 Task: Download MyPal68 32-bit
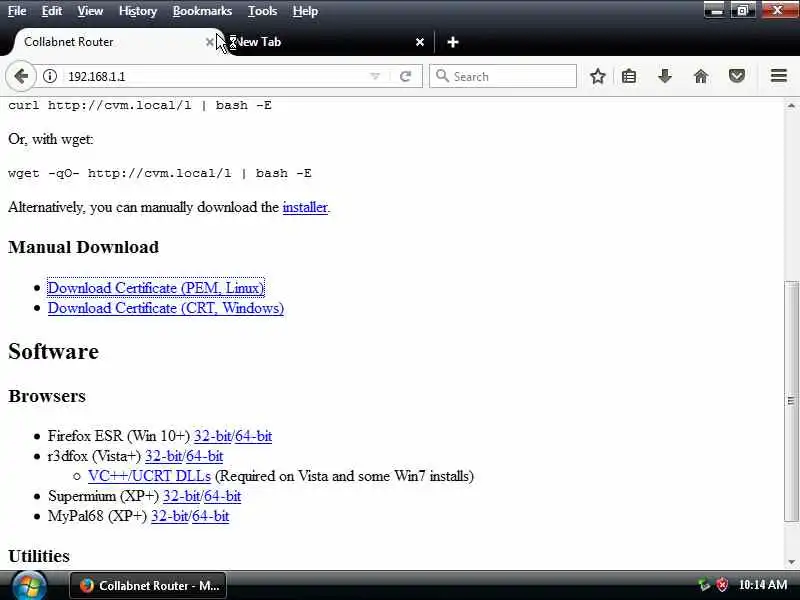coord(169,516)
